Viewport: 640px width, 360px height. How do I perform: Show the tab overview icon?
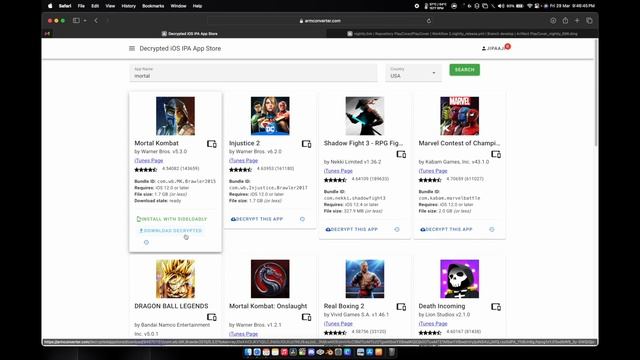tap(589, 20)
